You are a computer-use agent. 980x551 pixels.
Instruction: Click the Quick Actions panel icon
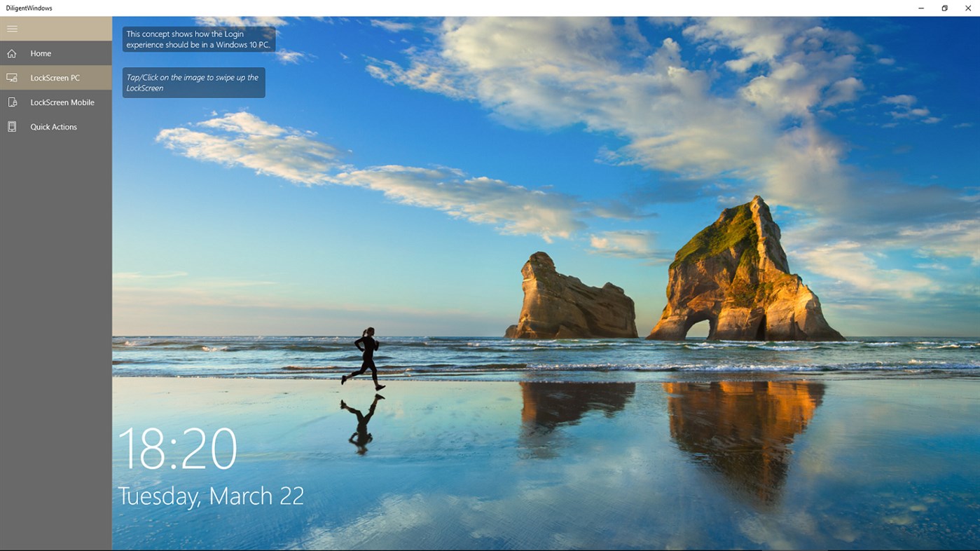pos(12,126)
